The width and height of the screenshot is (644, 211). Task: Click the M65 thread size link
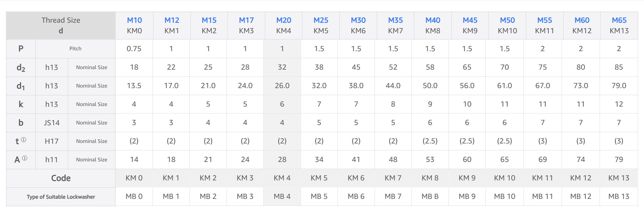tap(619, 20)
